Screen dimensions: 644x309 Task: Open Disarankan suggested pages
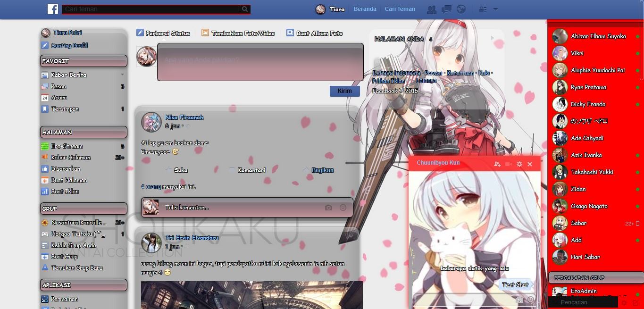pos(66,169)
